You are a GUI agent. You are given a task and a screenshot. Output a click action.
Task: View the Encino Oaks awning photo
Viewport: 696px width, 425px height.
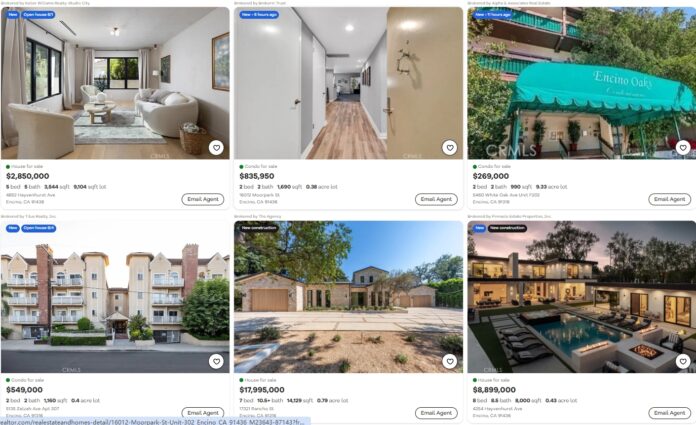581,83
